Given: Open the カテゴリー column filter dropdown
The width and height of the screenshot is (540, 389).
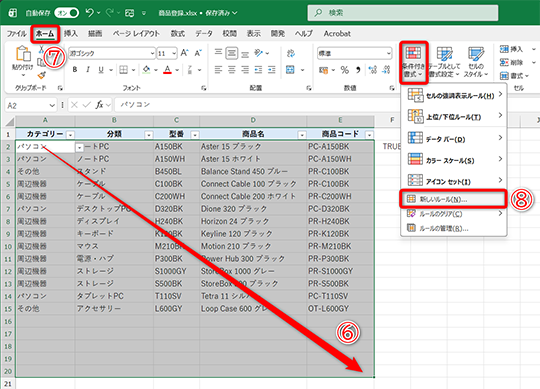Looking at the screenshot, I should 70,135.
